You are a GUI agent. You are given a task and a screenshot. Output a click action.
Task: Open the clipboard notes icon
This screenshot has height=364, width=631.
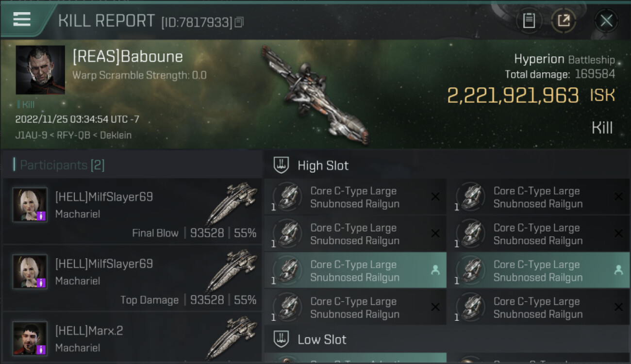click(x=529, y=21)
